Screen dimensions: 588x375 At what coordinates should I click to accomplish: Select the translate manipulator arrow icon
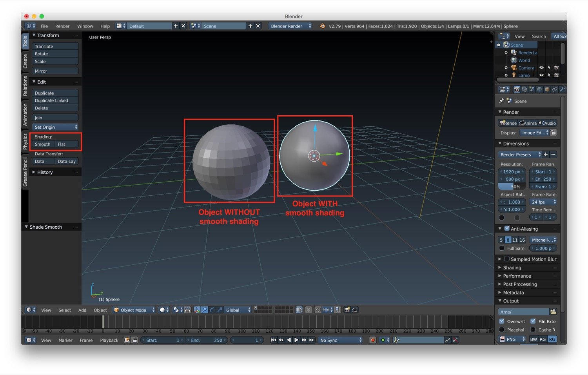[205, 310]
